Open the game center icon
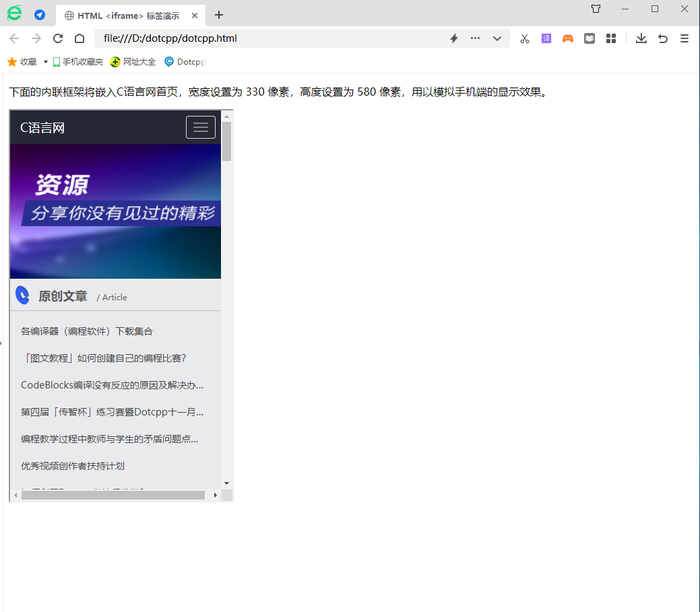The width and height of the screenshot is (700, 612). [567, 38]
